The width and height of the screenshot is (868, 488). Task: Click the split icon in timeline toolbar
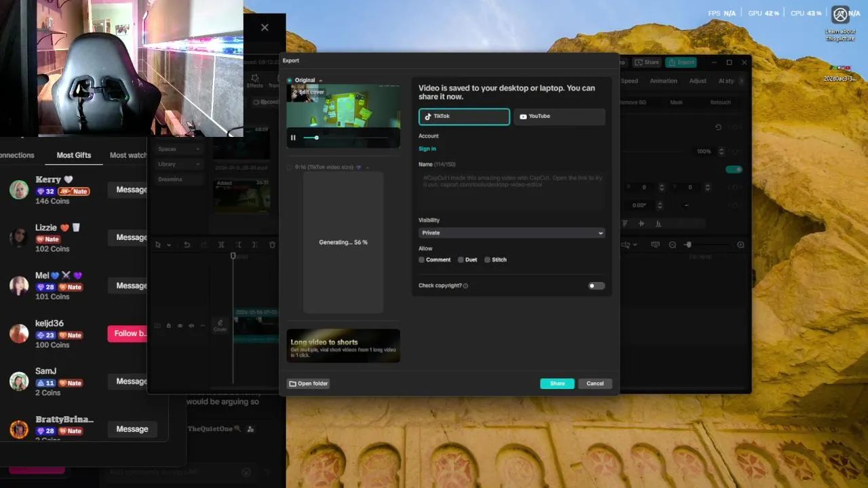click(x=221, y=245)
